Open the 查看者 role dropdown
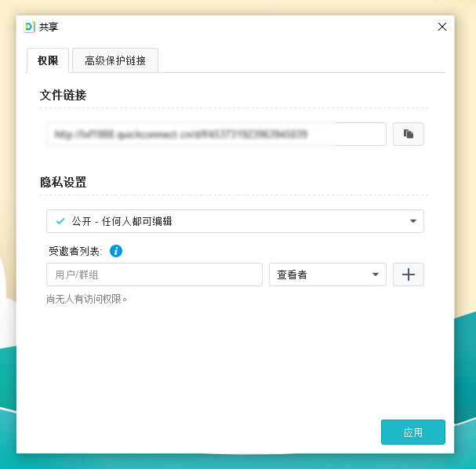Screen dimensions: 476x469 click(328, 274)
